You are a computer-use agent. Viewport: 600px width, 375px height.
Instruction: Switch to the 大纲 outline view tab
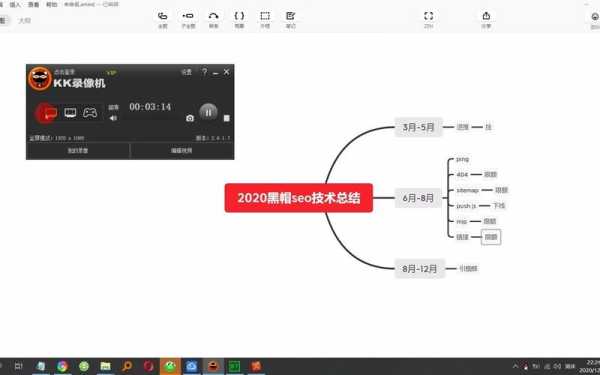pyautogui.click(x=24, y=20)
